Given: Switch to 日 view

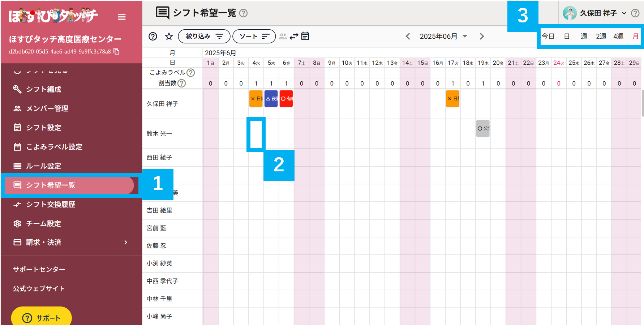Looking at the screenshot, I should [x=567, y=37].
